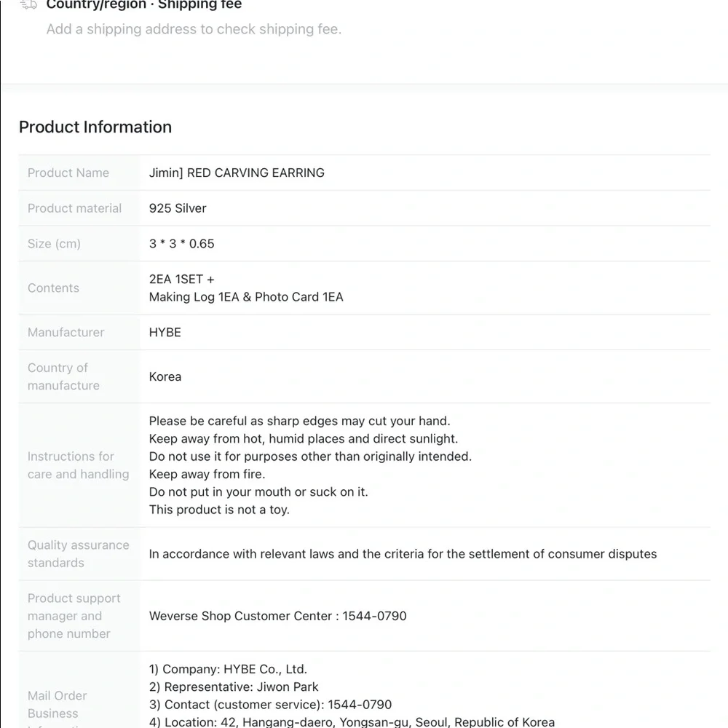The height and width of the screenshot is (728, 728).
Task: Click the Contents row label
Action: 53,288
